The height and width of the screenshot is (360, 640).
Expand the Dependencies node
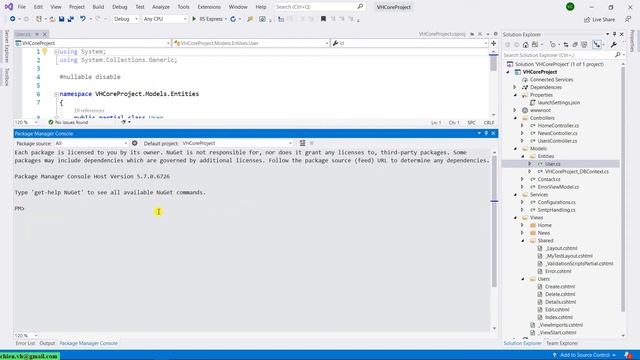pos(515,87)
